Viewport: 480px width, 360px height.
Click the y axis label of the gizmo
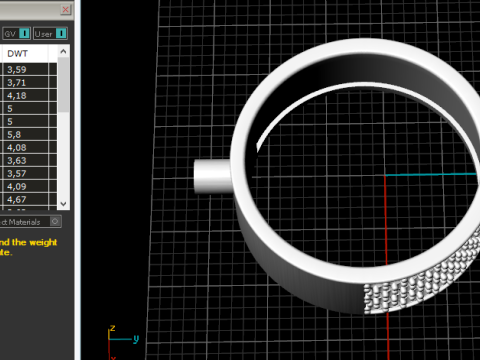pyautogui.click(x=136, y=339)
